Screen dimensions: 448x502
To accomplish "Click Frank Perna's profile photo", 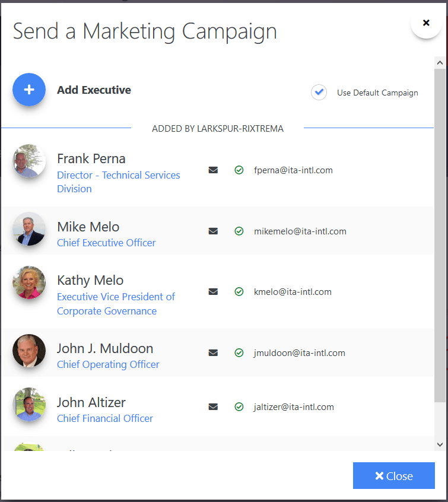I will 29,161.
